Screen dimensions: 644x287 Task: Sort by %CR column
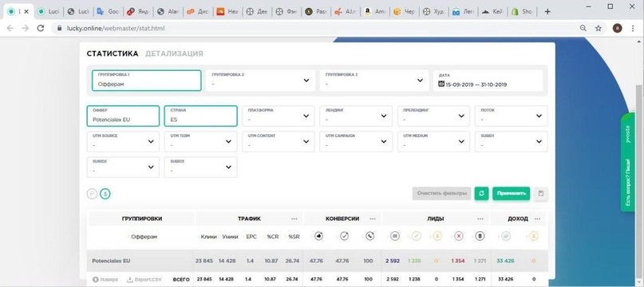click(x=272, y=237)
